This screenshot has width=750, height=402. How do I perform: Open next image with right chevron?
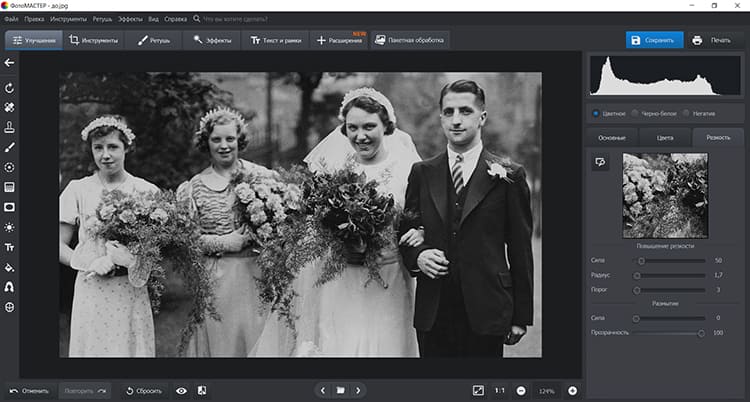coord(358,390)
